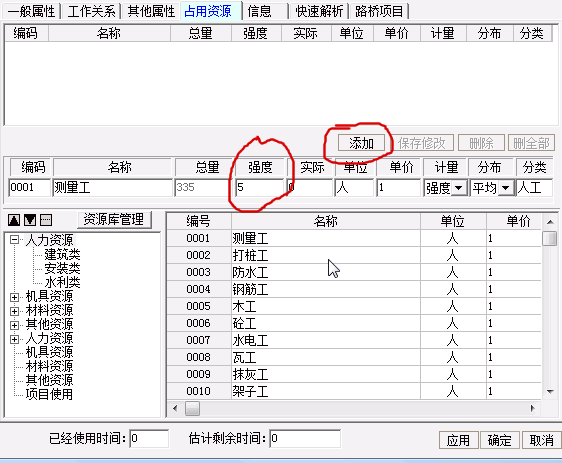Click the 强度 input field containing 5
Image resolution: width=562 pixels, height=463 pixels.
[259, 187]
